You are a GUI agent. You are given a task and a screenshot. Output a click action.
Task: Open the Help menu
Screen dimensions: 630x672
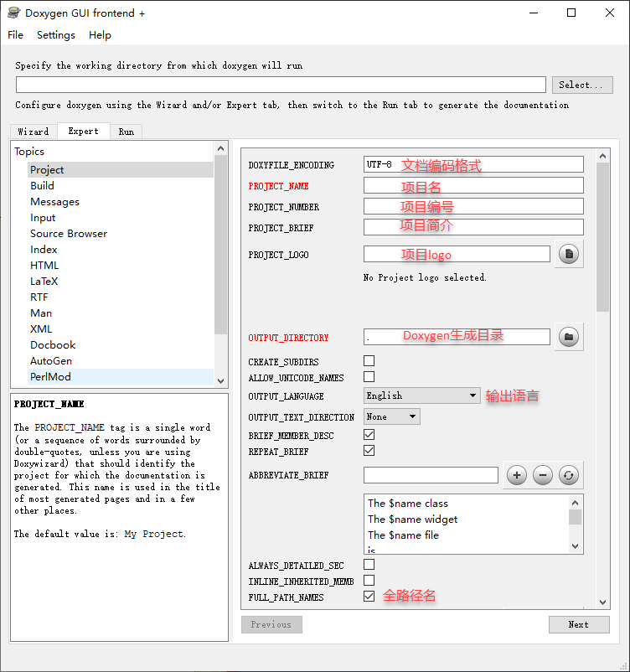pos(100,35)
